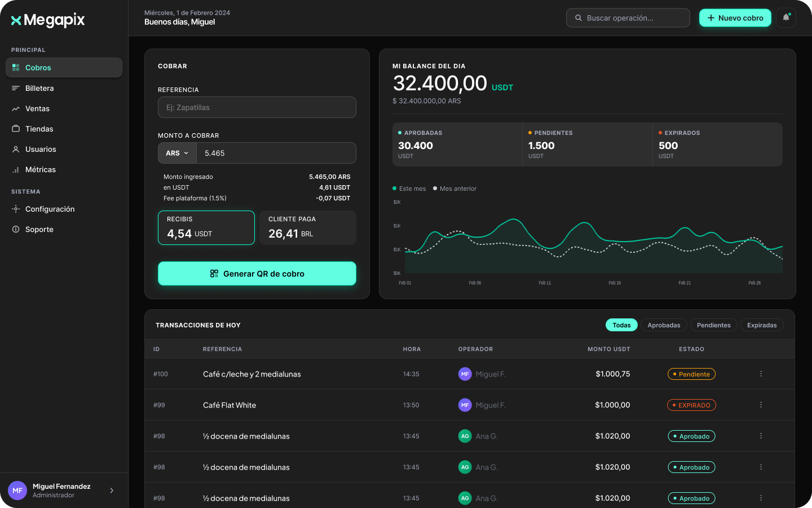812x508 pixels.
Task: Click Generar QR de cobro
Action: point(257,274)
